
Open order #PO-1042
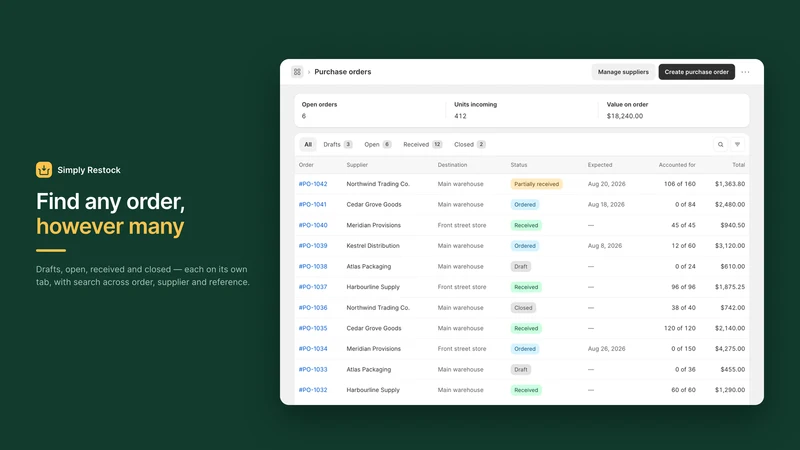(313, 184)
